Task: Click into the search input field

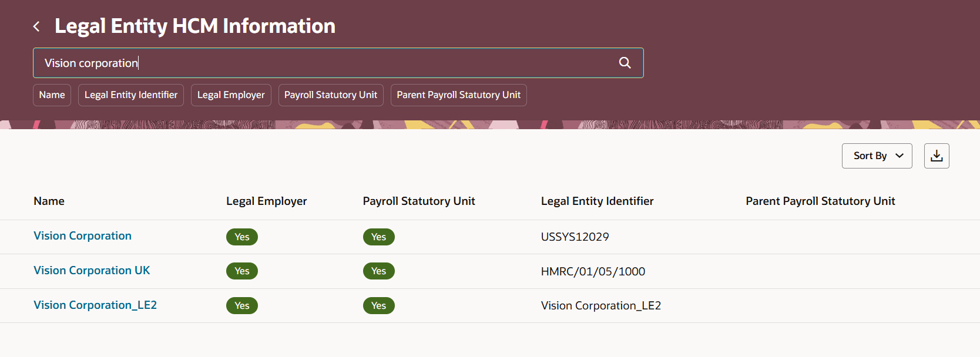Action: click(323, 63)
